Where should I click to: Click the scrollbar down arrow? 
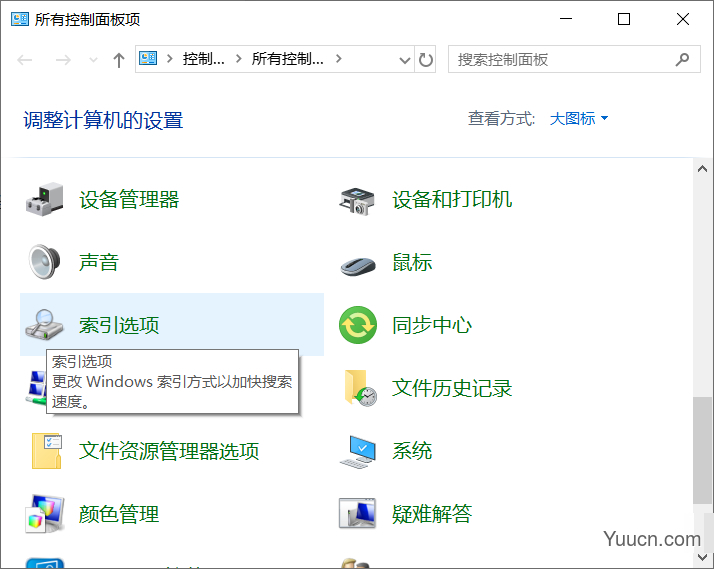(703, 557)
